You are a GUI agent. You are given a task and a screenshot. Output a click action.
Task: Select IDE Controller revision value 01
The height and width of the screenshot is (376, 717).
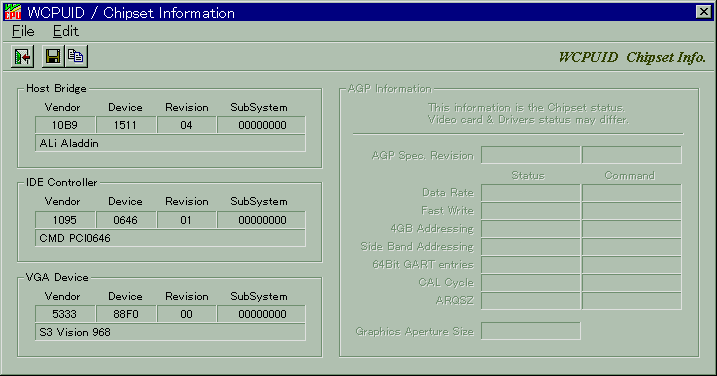click(x=186, y=220)
